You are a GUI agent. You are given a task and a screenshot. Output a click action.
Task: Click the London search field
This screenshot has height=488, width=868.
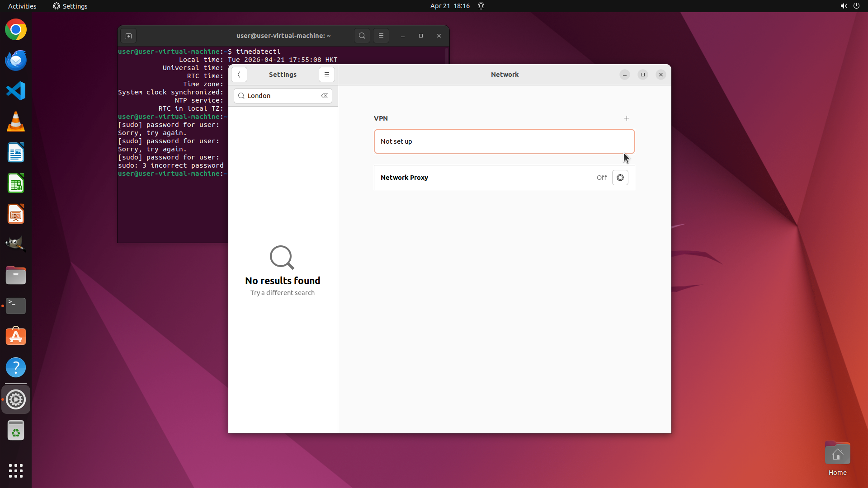(281, 96)
